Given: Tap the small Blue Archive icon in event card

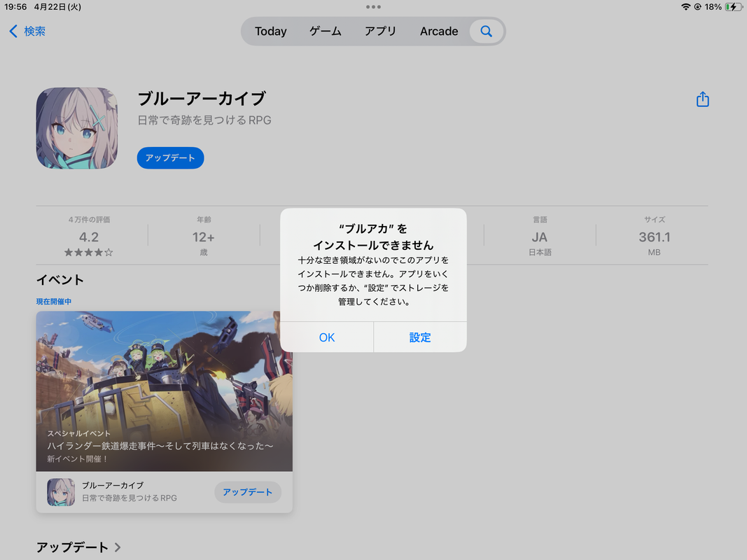Looking at the screenshot, I should 61,492.
